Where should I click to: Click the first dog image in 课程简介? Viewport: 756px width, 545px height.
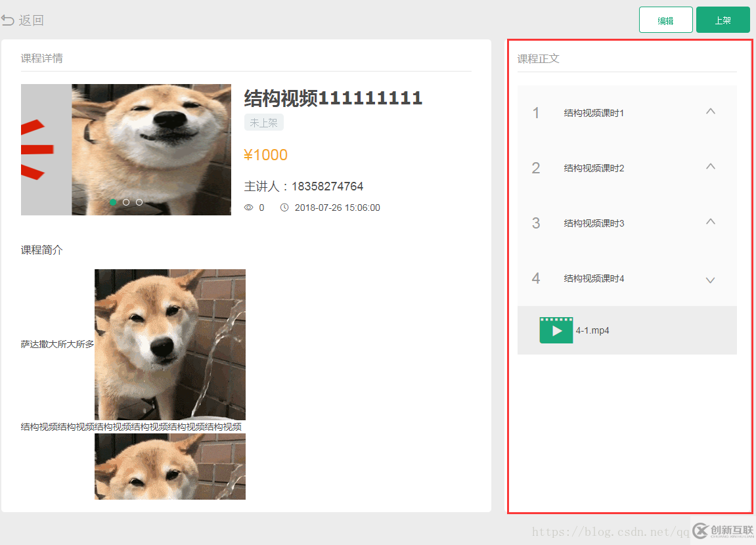[x=170, y=345]
